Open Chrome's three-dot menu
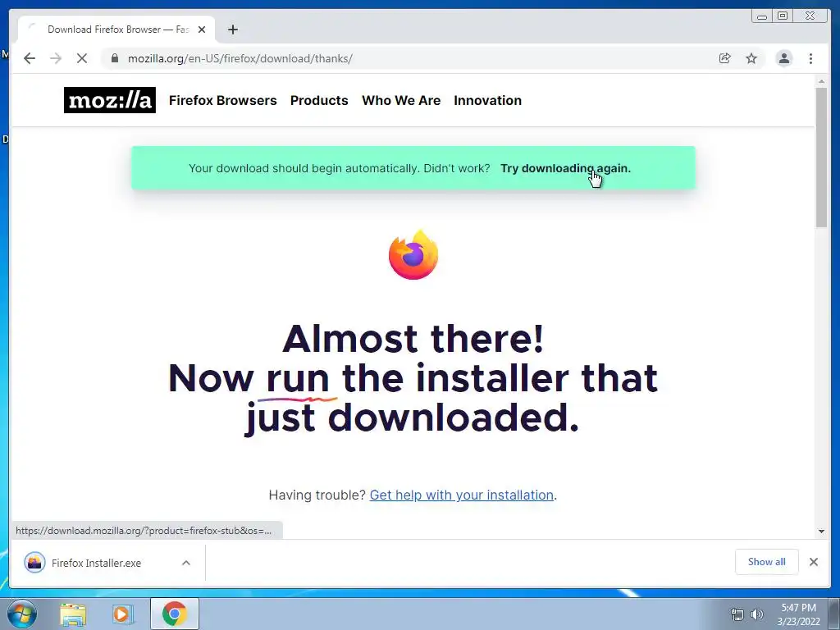Screen dimensions: 840x630 point(811,58)
